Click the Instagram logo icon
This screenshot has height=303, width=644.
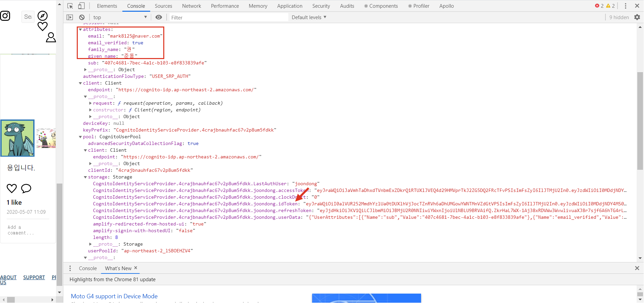(5, 16)
